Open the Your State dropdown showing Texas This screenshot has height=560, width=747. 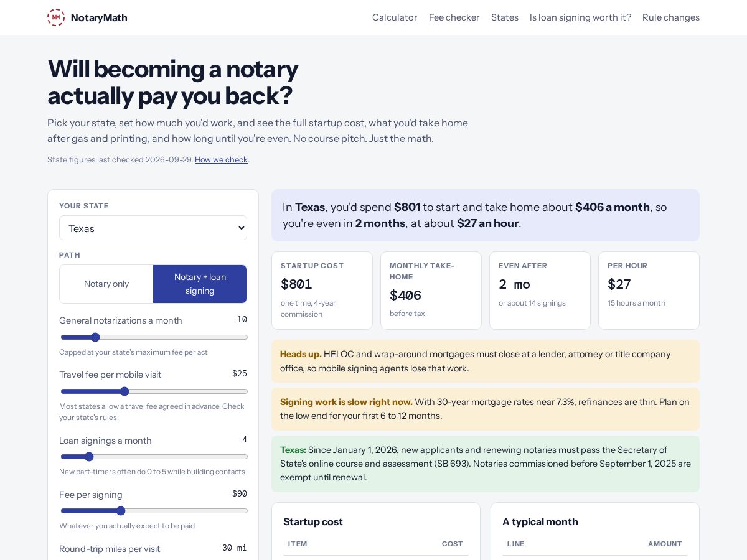click(153, 228)
